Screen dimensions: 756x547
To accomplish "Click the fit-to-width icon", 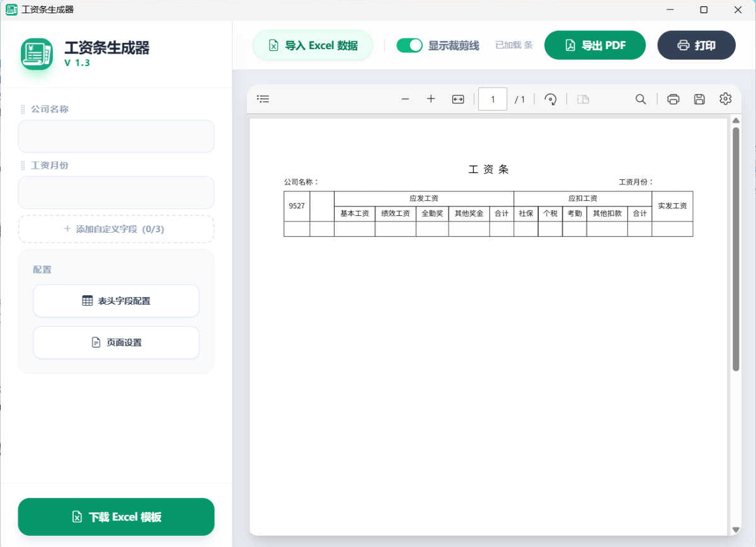I will tap(458, 99).
